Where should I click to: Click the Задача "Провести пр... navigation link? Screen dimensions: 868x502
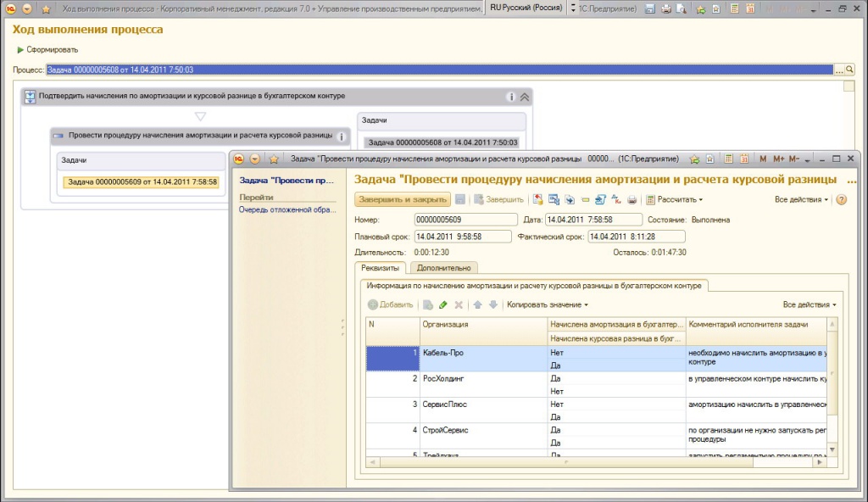click(287, 181)
